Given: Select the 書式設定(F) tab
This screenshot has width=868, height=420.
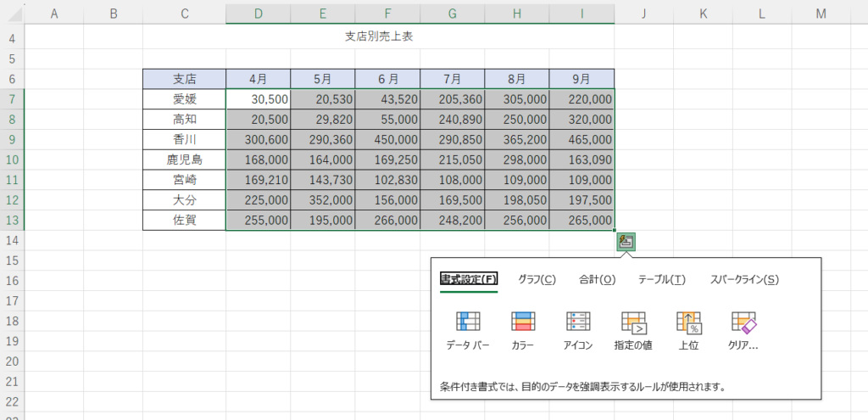Looking at the screenshot, I should (x=469, y=279).
